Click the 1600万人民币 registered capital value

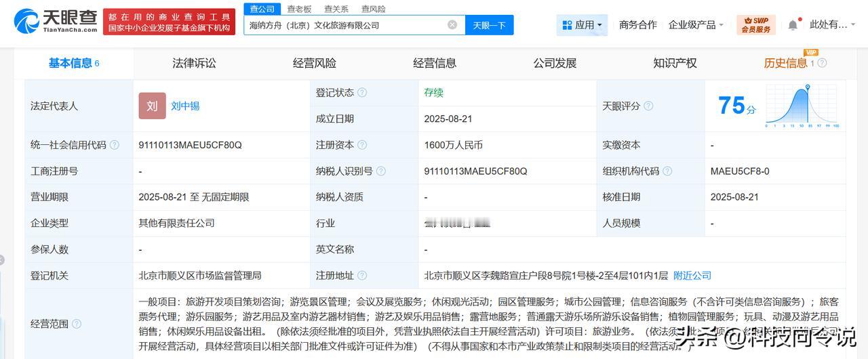(x=454, y=145)
